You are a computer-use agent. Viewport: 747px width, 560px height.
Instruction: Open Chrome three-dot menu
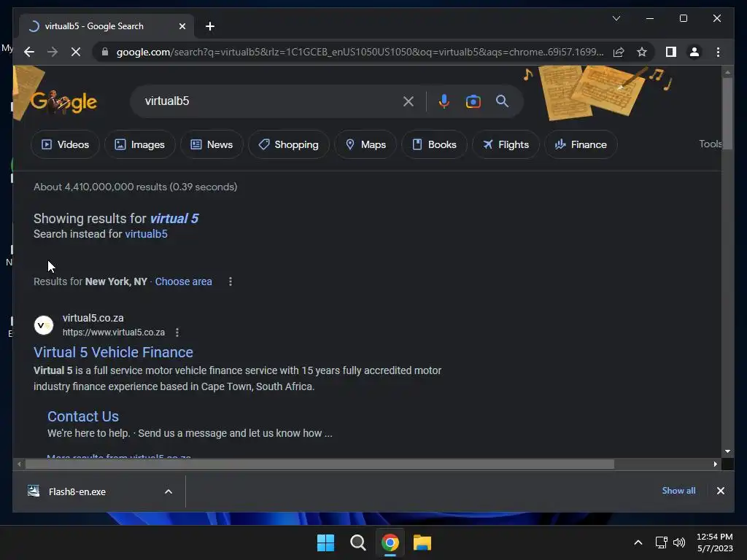(718, 52)
